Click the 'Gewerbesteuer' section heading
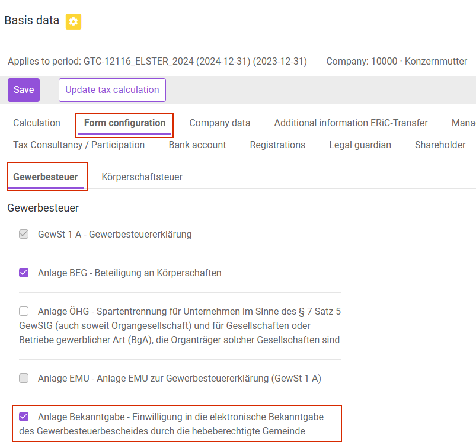The width and height of the screenshot is (476, 448). (x=43, y=208)
